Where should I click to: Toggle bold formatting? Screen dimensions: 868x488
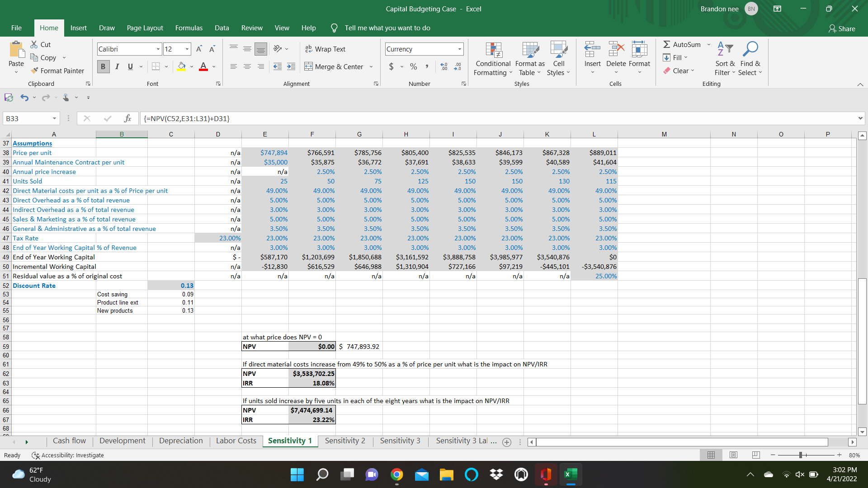click(x=103, y=66)
